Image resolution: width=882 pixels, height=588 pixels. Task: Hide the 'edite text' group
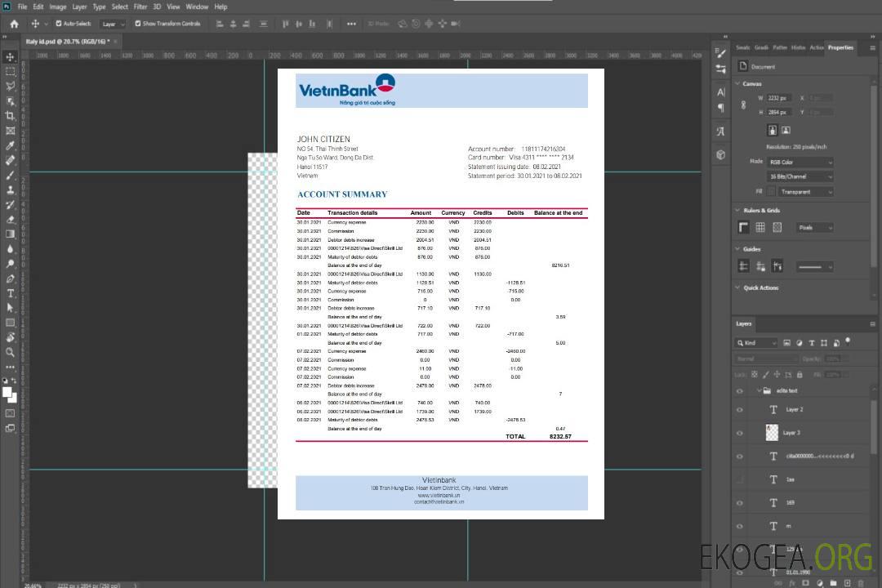740,391
